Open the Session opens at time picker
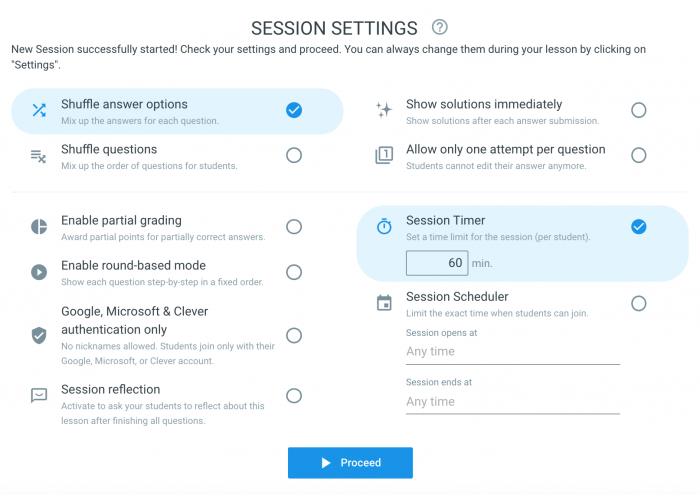The width and height of the screenshot is (700, 495). coord(512,352)
